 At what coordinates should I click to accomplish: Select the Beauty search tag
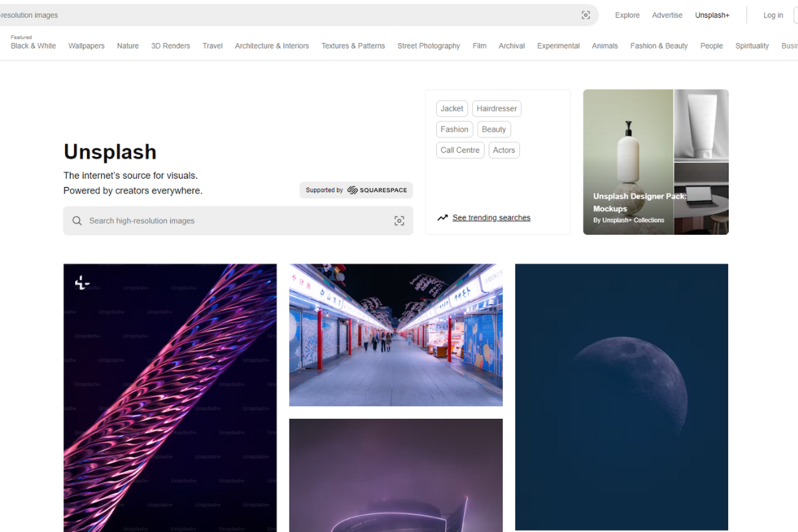494,129
